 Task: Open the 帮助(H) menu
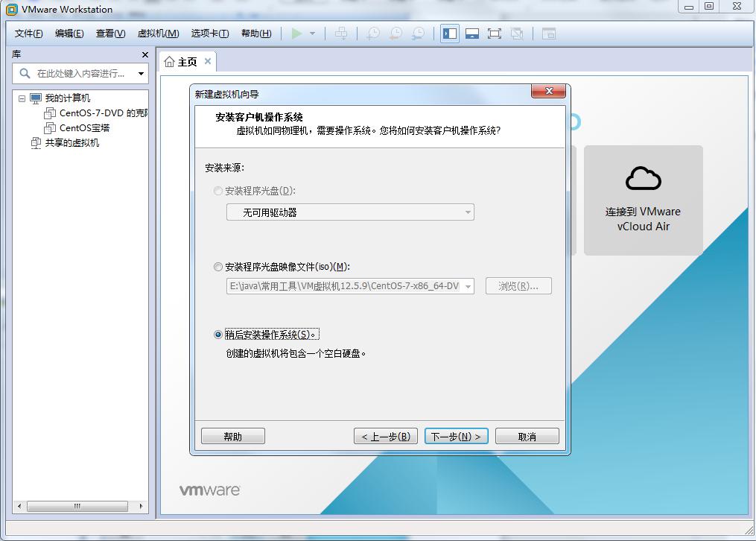256,34
